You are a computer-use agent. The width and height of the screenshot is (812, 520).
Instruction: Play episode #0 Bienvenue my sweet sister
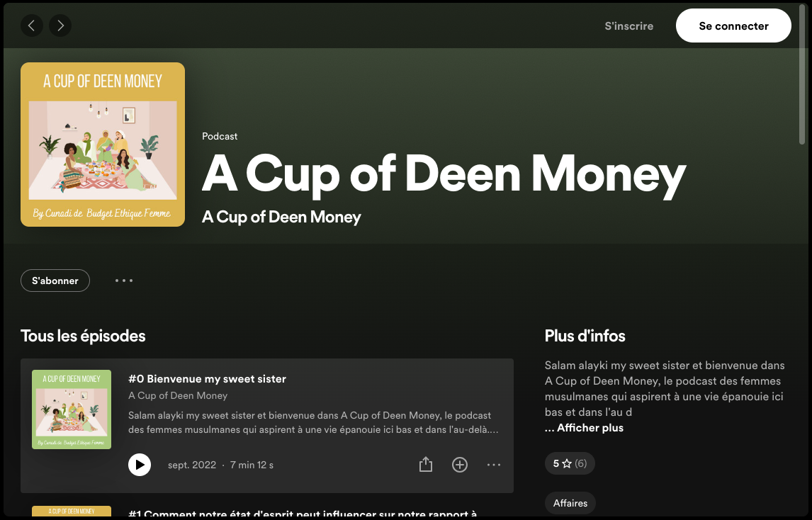[x=140, y=465]
